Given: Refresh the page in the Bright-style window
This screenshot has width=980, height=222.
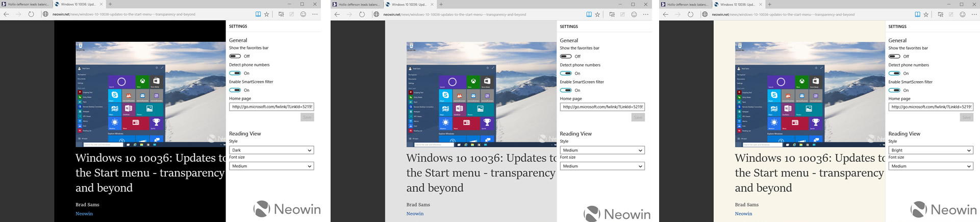Looking at the screenshot, I should click(x=690, y=14).
